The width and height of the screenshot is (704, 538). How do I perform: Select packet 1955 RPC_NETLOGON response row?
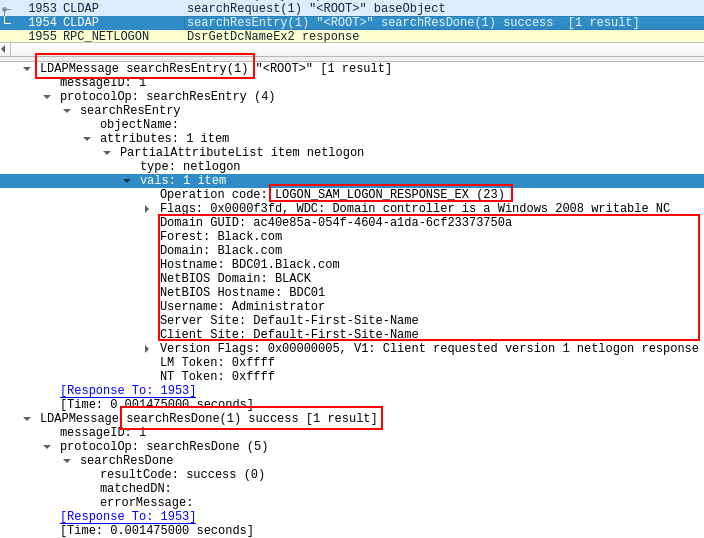point(300,37)
